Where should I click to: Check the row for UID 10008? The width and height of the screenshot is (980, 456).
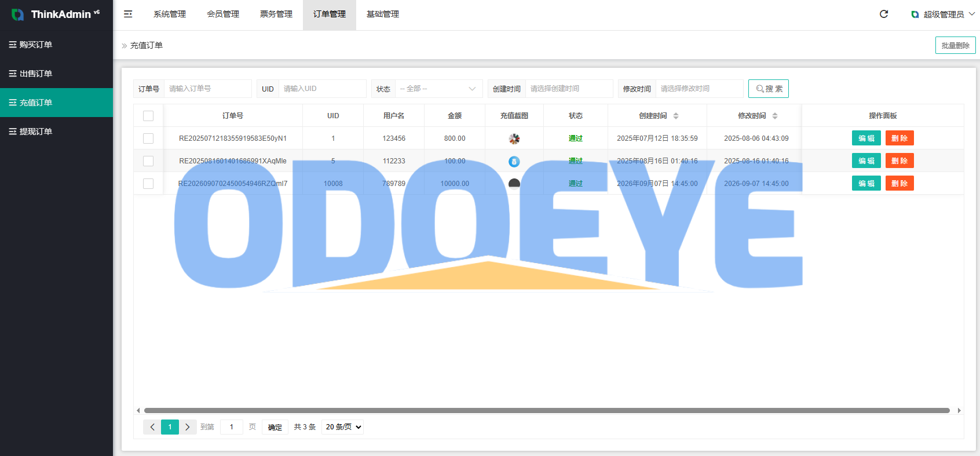click(148, 184)
